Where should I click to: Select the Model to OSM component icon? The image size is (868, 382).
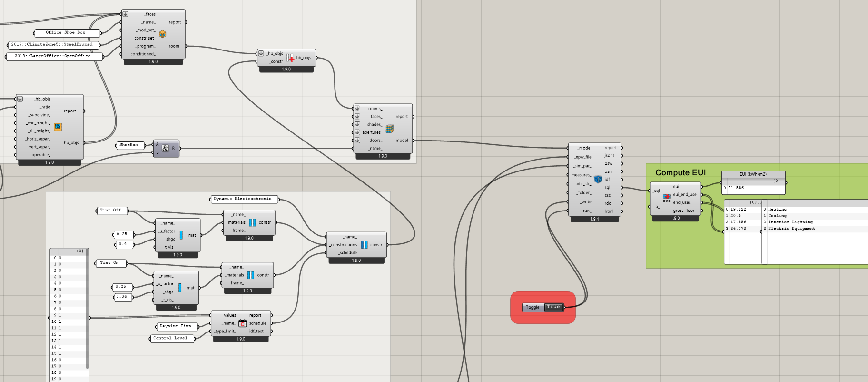tap(598, 179)
